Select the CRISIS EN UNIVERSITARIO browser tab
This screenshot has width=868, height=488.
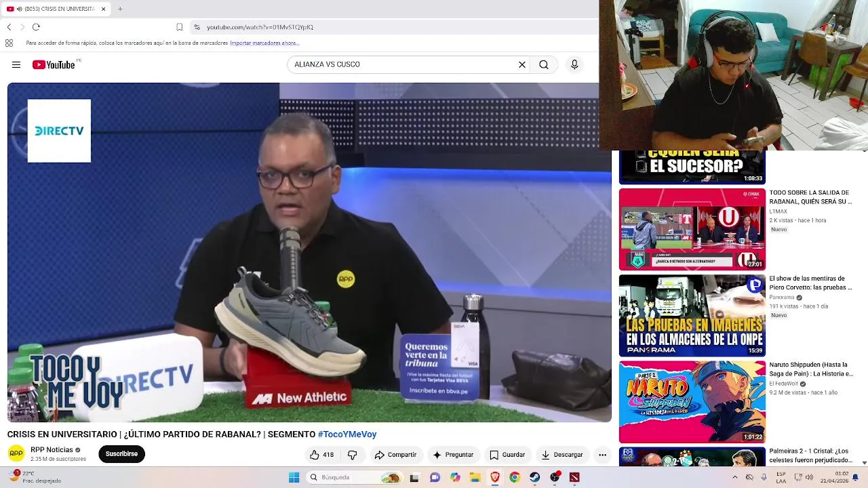pos(56,9)
